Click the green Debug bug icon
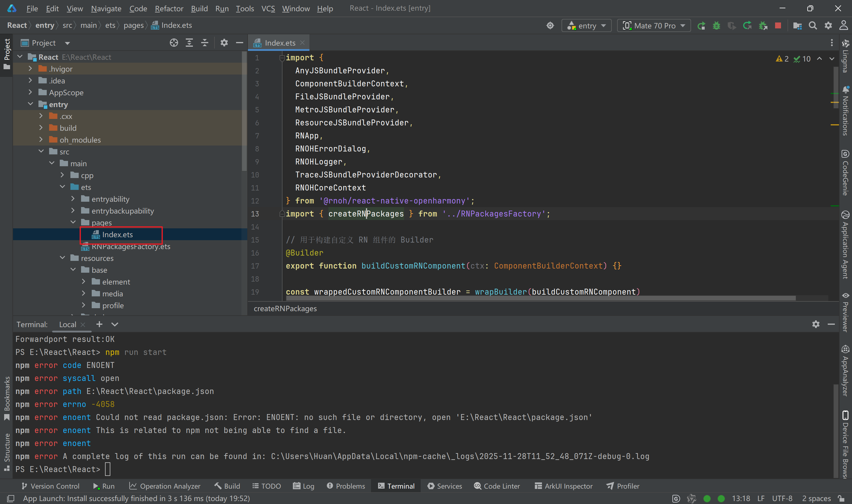The width and height of the screenshot is (852, 504). (716, 26)
